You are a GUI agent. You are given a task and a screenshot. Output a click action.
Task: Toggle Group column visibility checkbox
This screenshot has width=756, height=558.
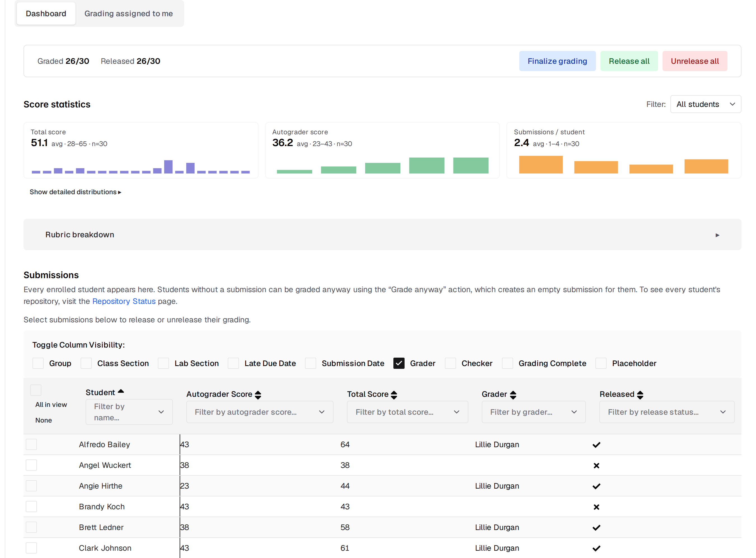pyautogui.click(x=38, y=364)
